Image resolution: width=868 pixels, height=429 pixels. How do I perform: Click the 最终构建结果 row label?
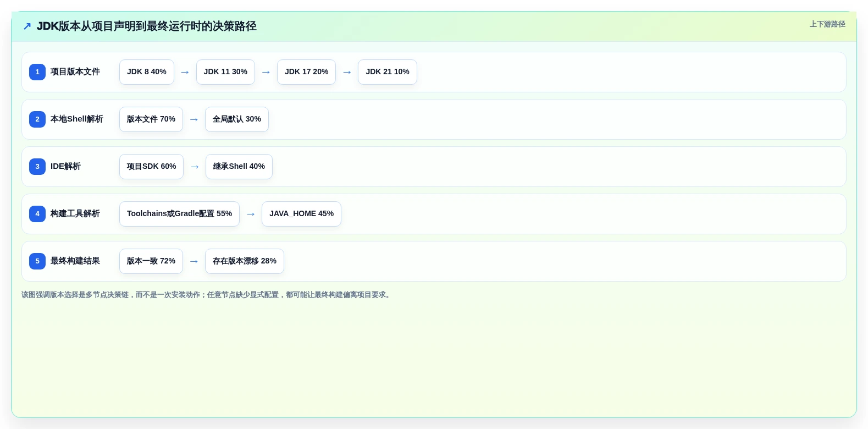pos(75,261)
